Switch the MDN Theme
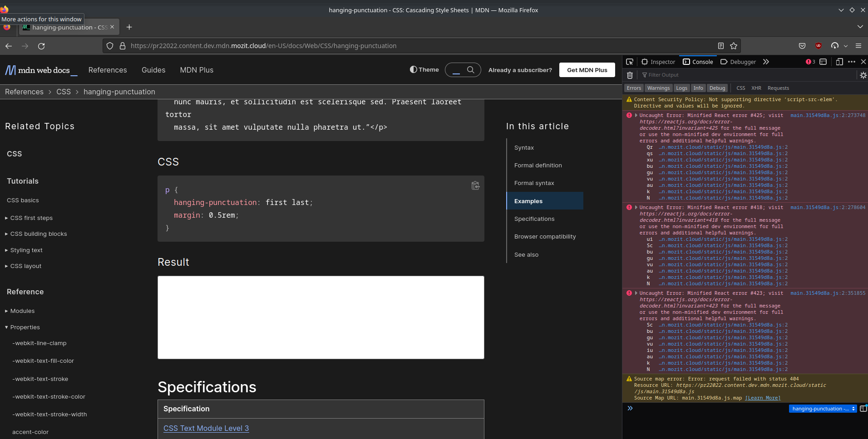 [424, 70]
